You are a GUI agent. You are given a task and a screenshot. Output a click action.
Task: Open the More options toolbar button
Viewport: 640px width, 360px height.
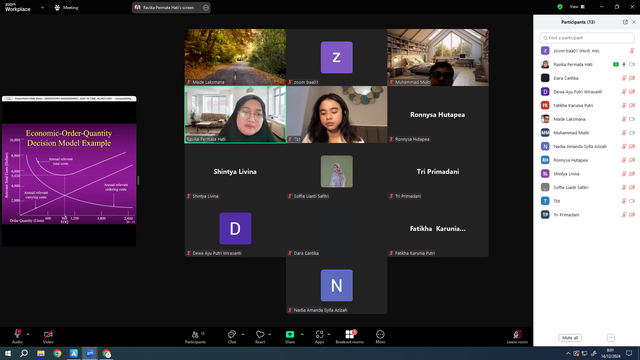380,336
